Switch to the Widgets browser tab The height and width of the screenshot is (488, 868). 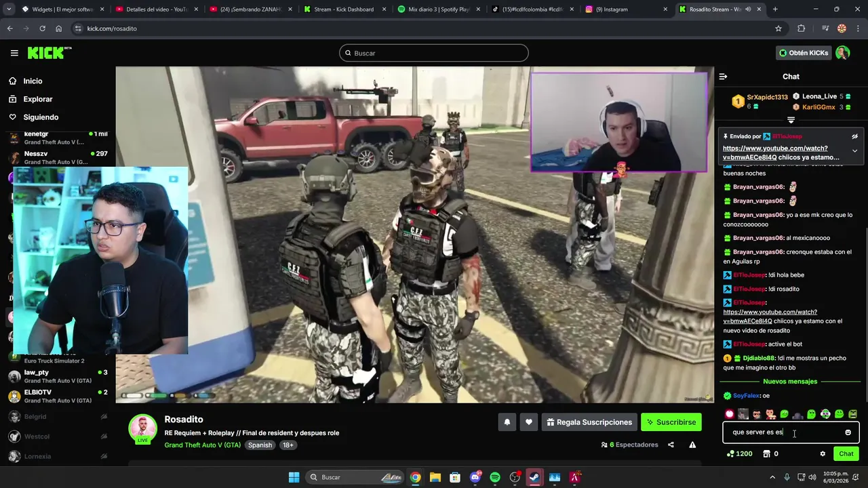click(x=62, y=9)
